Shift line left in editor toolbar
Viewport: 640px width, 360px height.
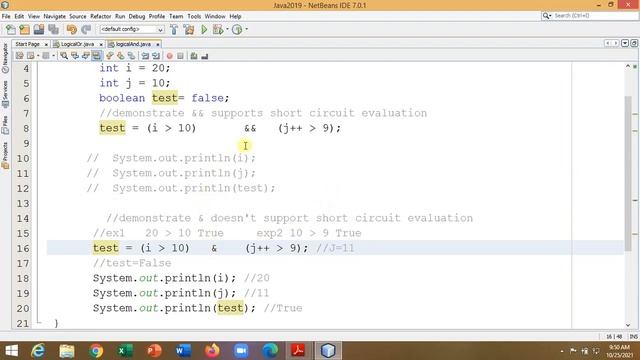tap(145, 56)
